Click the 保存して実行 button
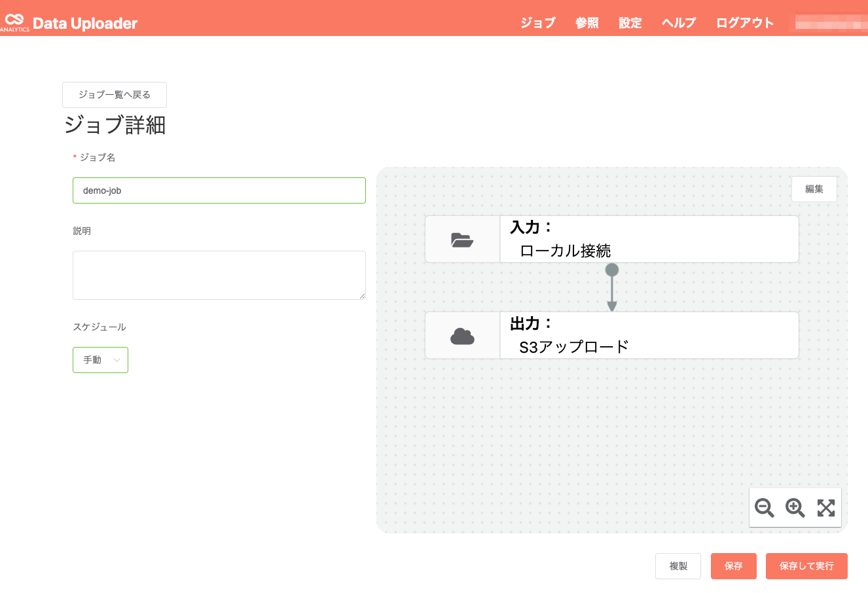 tap(806, 566)
